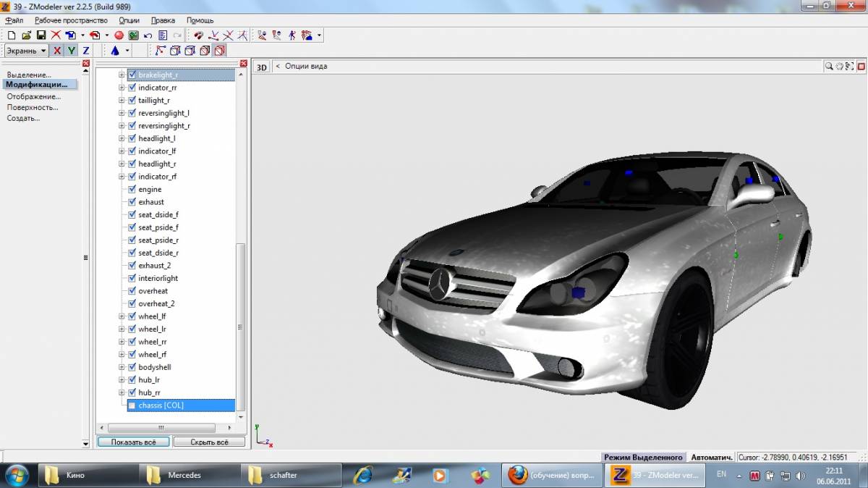868x488 pixels.
Task: Click the 3D view type button
Action: point(261,67)
